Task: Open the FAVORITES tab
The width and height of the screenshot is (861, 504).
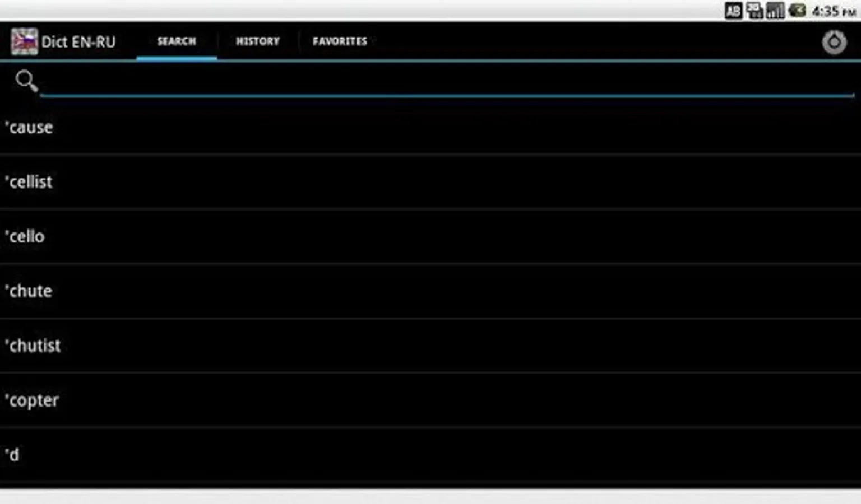Action: 340,41
